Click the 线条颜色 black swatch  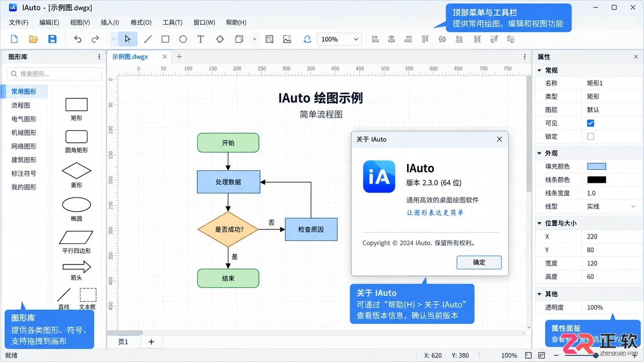pos(597,180)
